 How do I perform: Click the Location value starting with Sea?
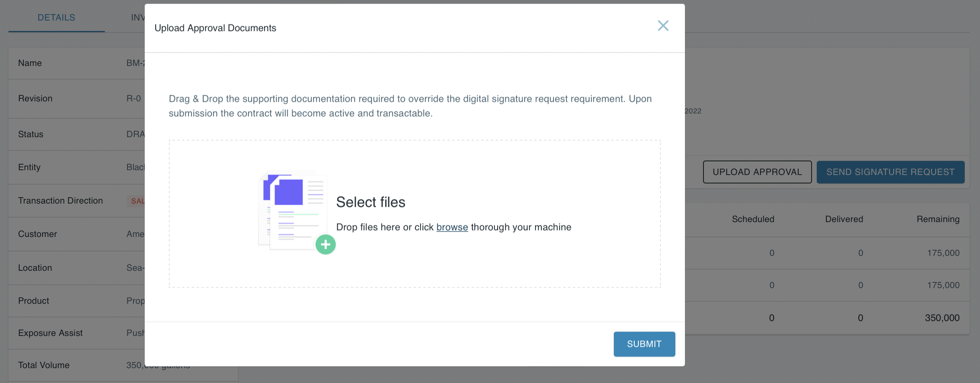135,268
